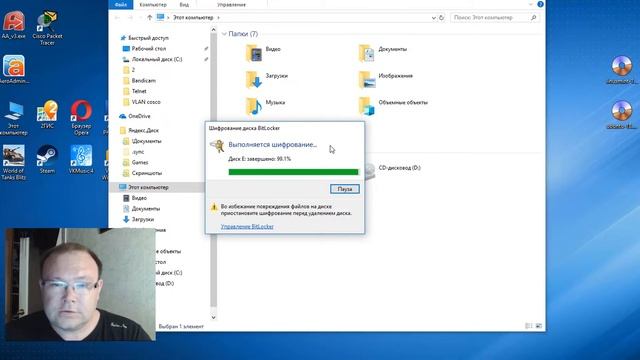The image size is (640, 360).
Task: Open World of Tanks Blitz shortcut
Action: 13,162
